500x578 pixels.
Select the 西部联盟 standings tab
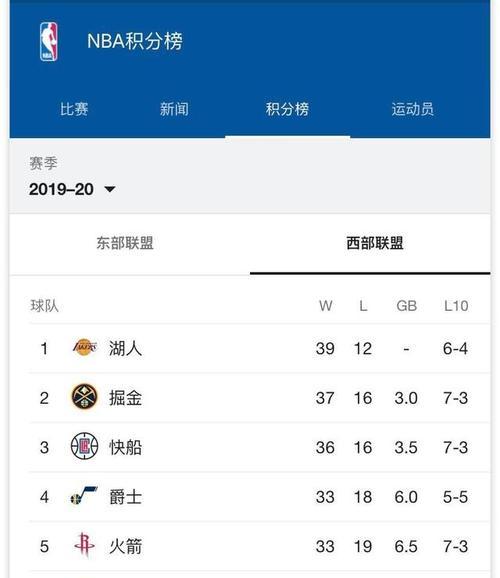click(375, 243)
